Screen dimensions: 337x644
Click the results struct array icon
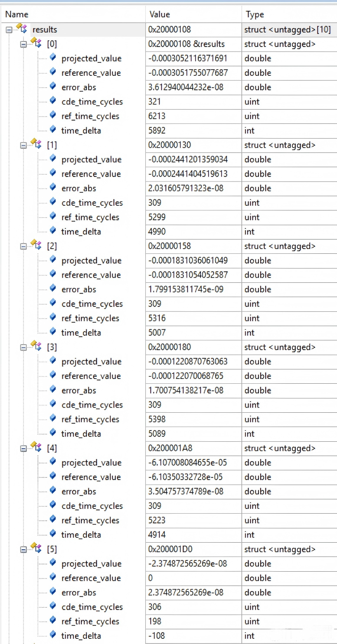[x=21, y=29]
